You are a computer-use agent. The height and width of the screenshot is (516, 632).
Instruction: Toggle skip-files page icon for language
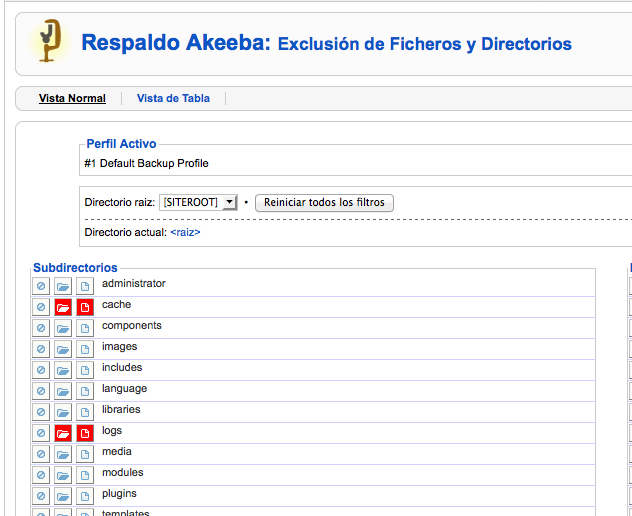coord(85,391)
